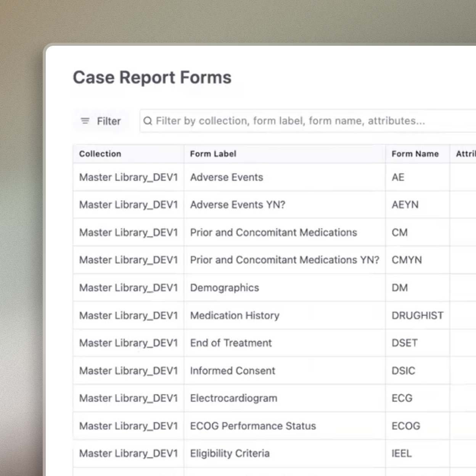Click Prior and Concomitant Medications label
This screenshot has width=476, height=476.
273,232
